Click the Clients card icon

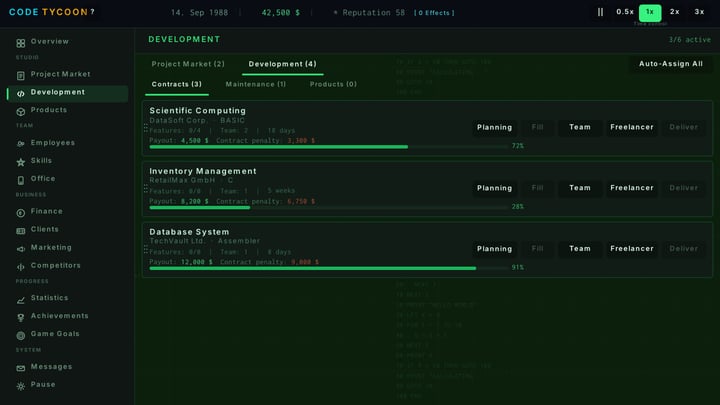click(x=21, y=231)
